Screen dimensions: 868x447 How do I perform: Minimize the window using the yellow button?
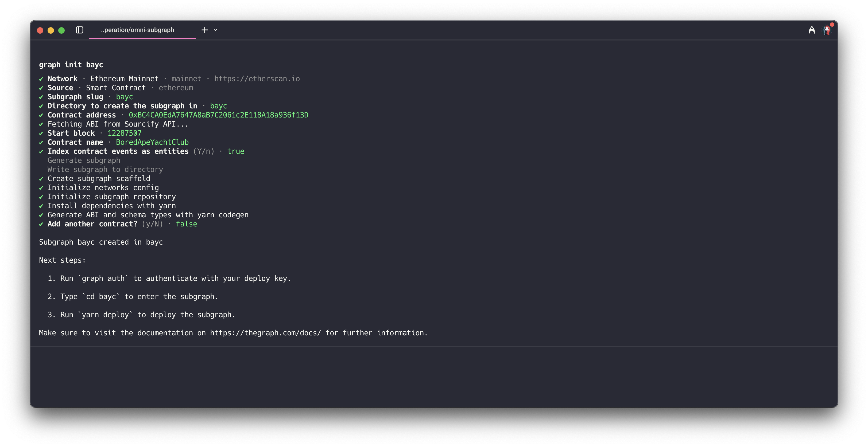click(51, 30)
